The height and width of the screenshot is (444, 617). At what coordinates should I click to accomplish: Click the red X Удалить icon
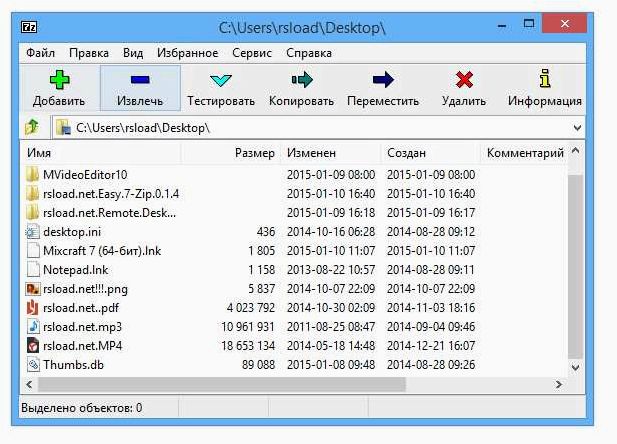[x=464, y=80]
